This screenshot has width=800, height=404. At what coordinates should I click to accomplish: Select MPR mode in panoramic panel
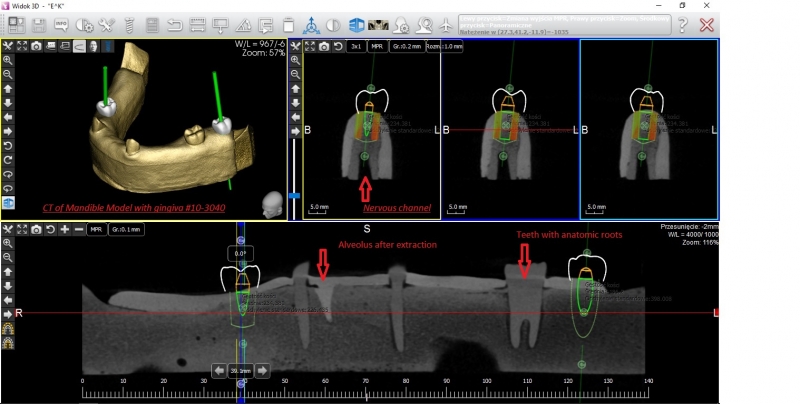tap(96, 229)
